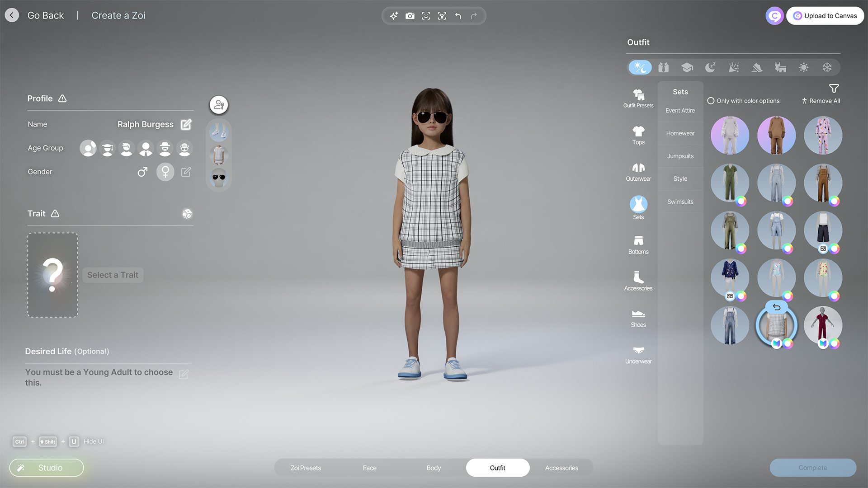Switch to the sleepwear outfit slot icon
Viewport: 868px width, 488px height.
(710, 67)
